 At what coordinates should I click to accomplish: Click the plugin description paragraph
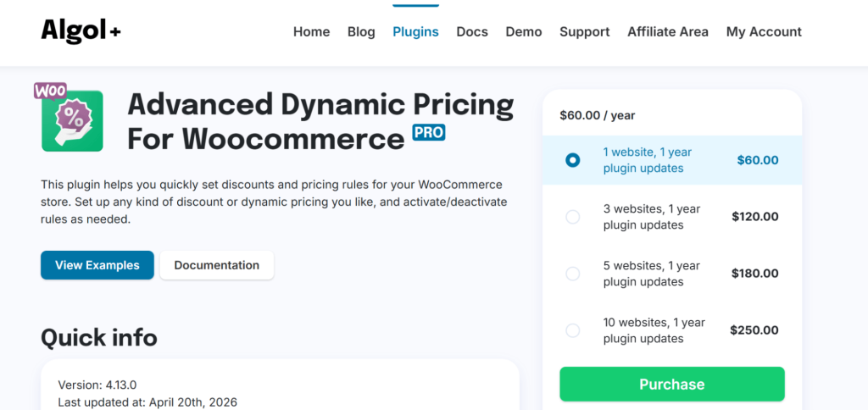pos(274,202)
